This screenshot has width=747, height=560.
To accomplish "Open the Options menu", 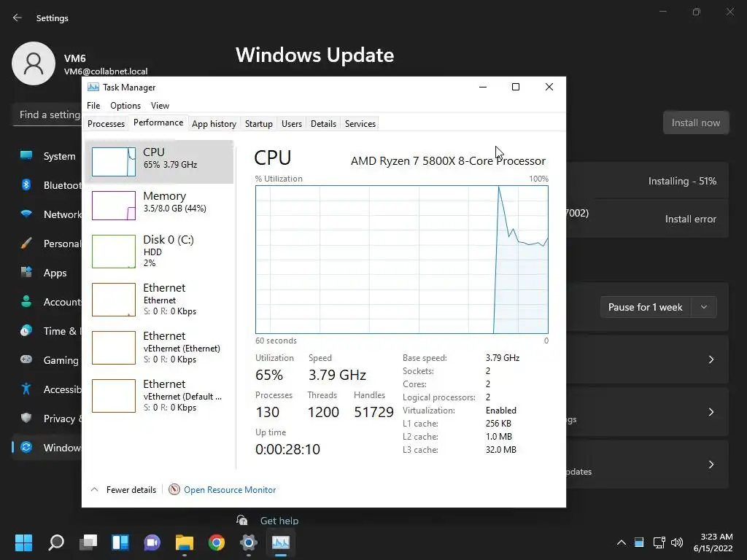I will point(125,106).
